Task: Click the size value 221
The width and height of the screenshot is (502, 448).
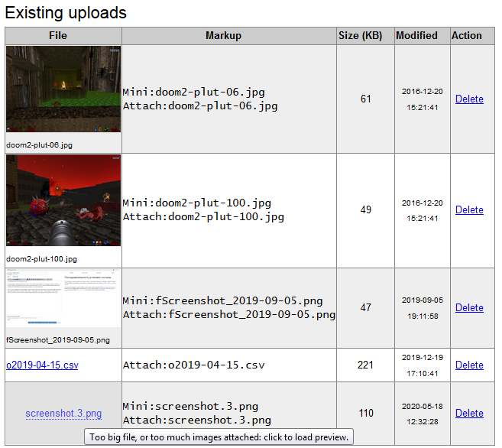Action: (365, 365)
